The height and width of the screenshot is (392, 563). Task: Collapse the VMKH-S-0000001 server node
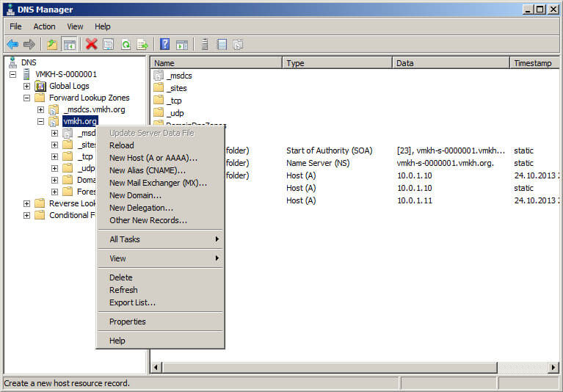[13, 75]
